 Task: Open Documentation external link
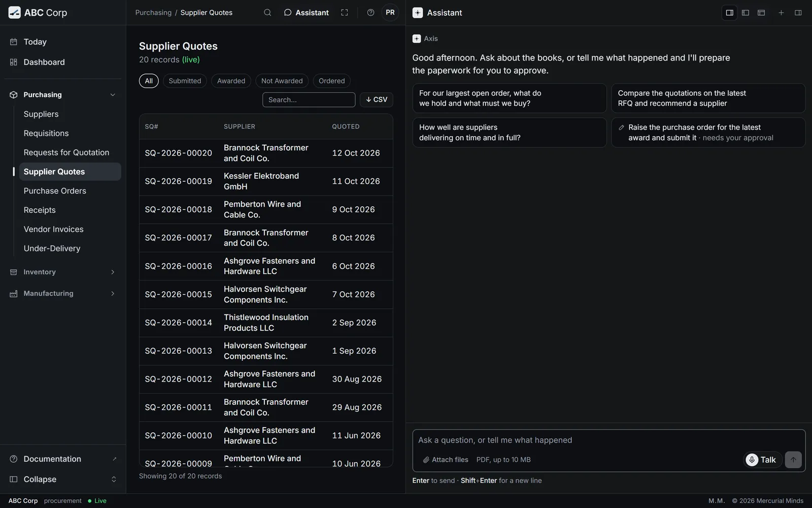click(x=63, y=459)
